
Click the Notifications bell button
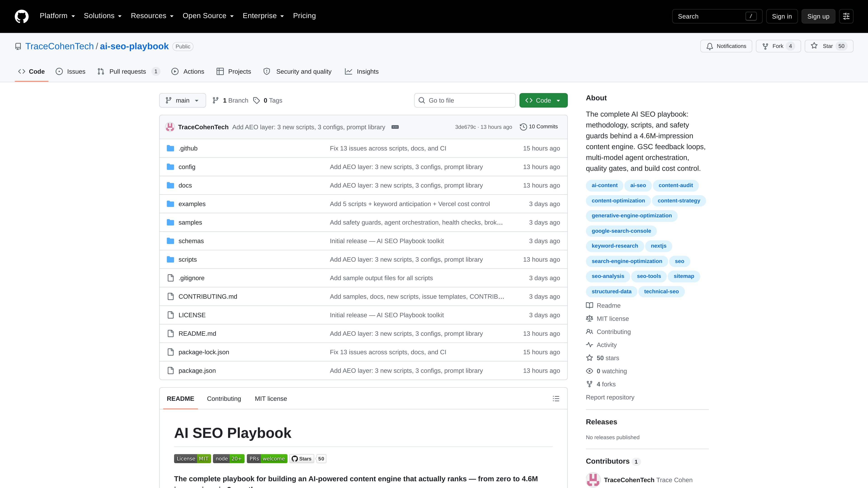(x=726, y=46)
